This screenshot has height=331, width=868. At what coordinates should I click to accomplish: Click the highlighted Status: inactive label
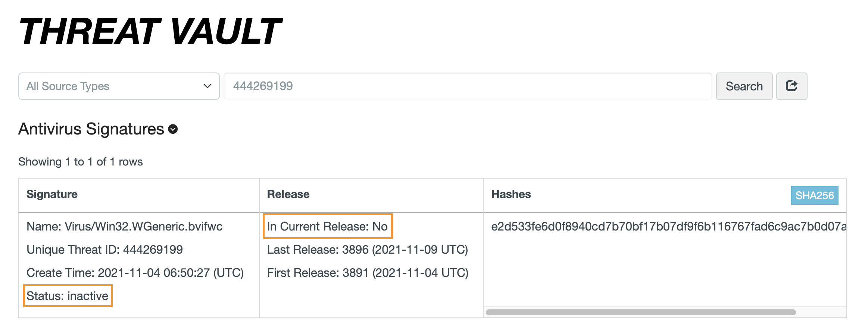pos(68,296)
